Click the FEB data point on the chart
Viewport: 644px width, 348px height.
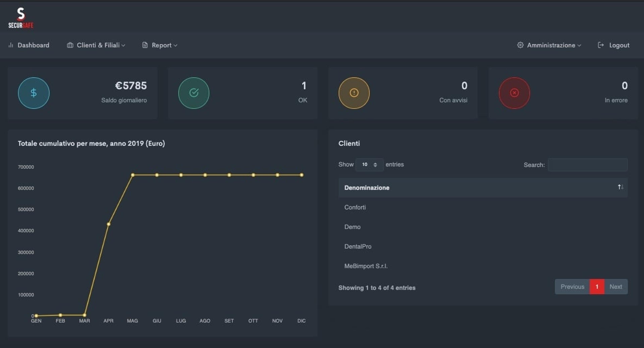[x=60, y=315]
